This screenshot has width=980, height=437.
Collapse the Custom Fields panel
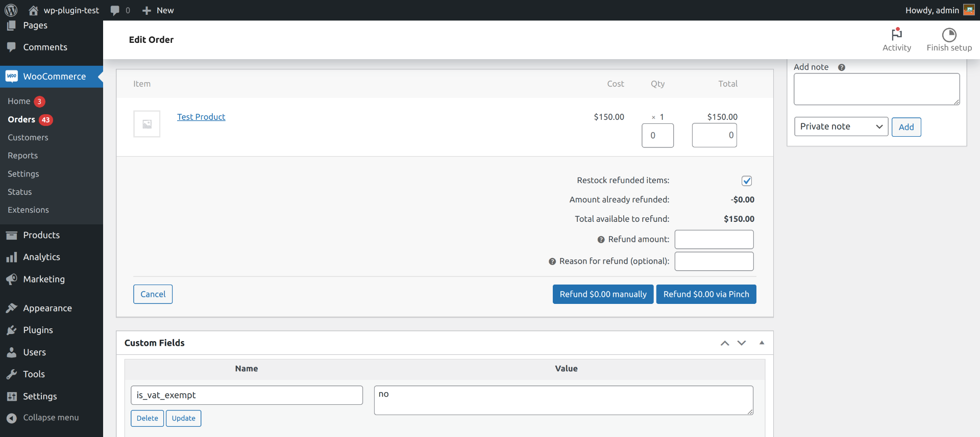[762, 343]
